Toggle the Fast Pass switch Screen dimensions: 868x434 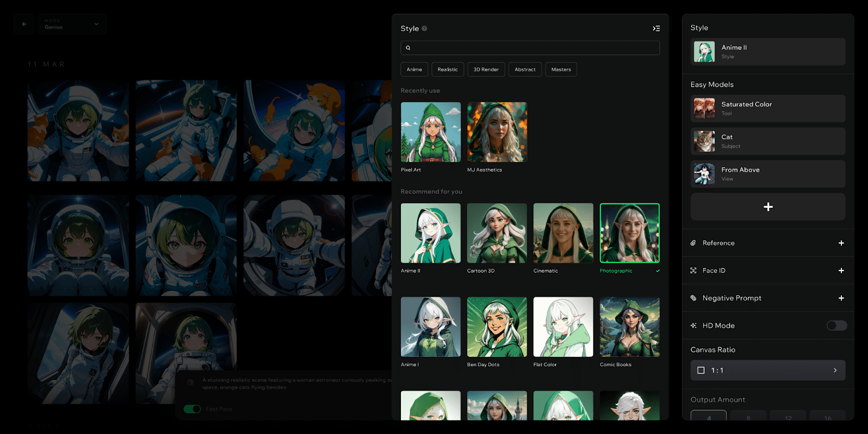[x=192, y=409]
